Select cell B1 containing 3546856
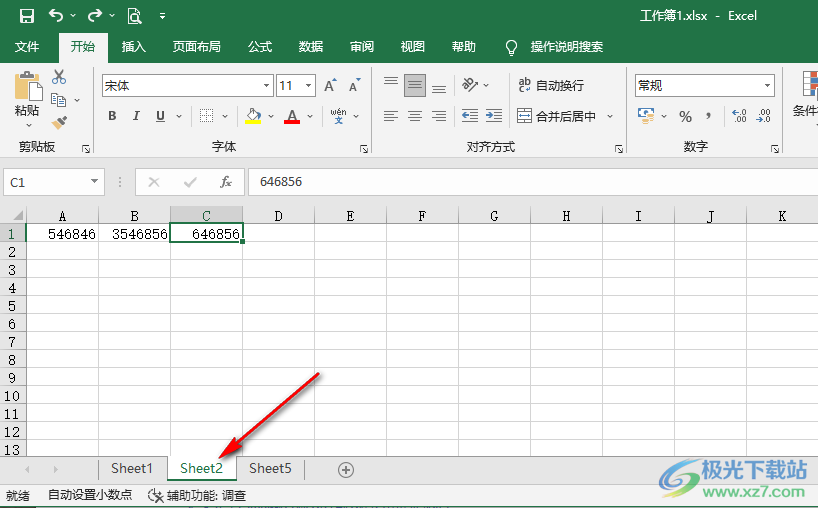The width and height of the screenshot is (818, 508). click(135, 234)
